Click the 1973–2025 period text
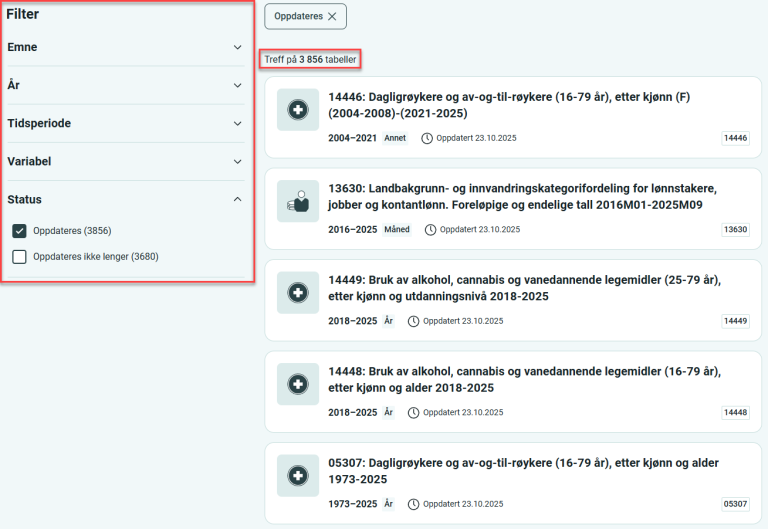Viewport: 768px width, 529px height. (x=352, y=504)
